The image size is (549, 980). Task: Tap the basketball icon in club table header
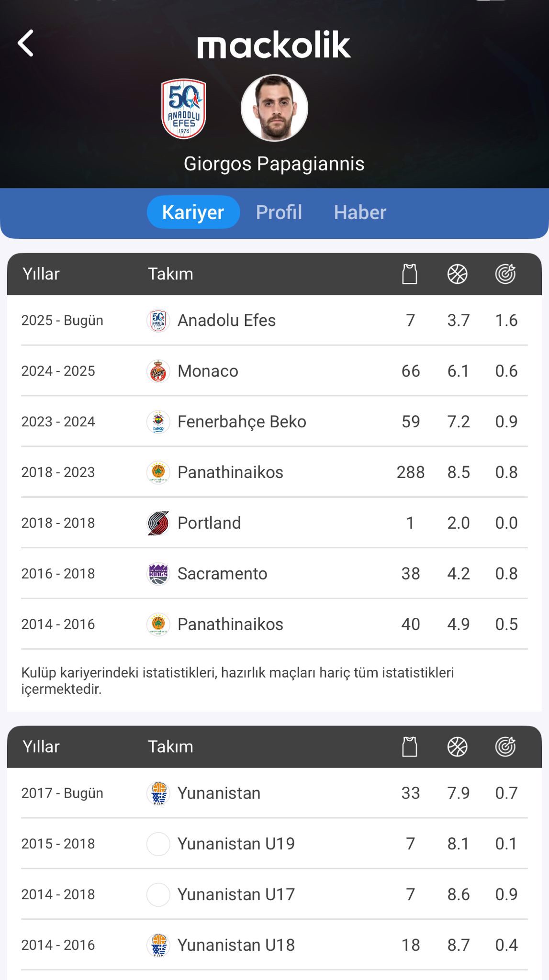[458, 274]
